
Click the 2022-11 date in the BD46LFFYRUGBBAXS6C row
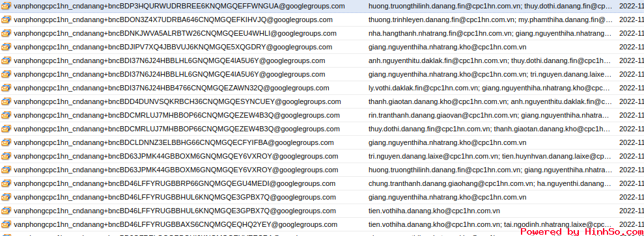[x=632, y=224]
